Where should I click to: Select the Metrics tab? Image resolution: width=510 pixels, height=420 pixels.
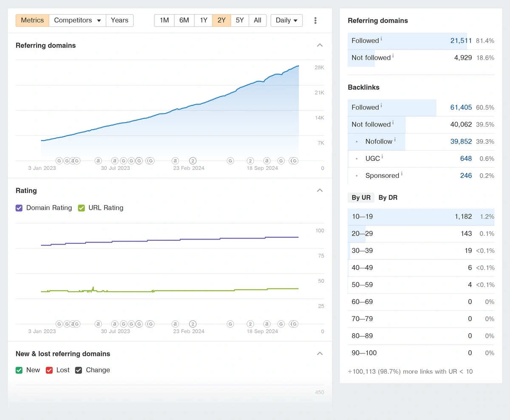pos(32,20)
